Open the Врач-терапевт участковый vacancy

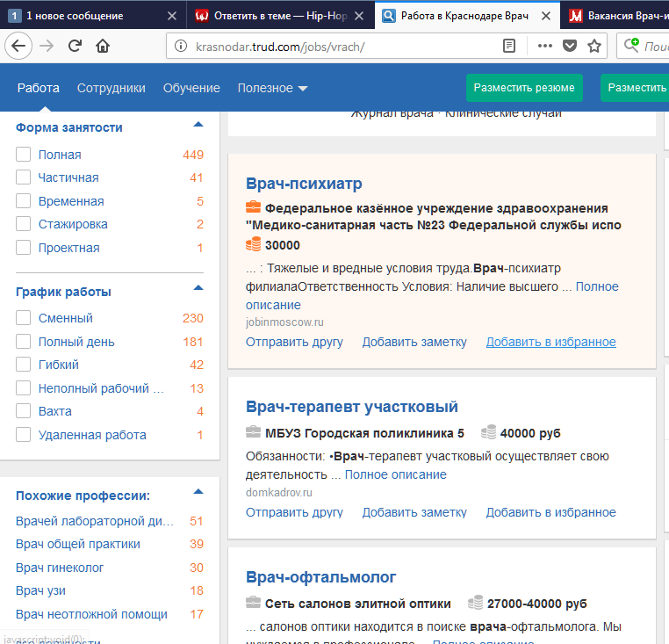[351, 407]
